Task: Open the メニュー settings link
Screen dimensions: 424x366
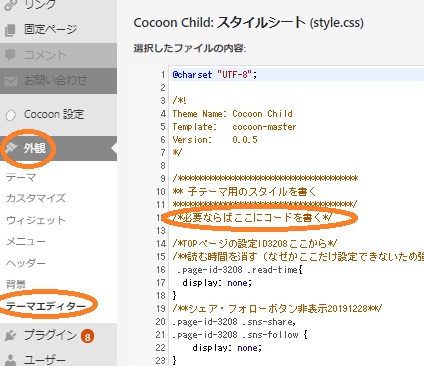Action: click(x=26, y=241)
